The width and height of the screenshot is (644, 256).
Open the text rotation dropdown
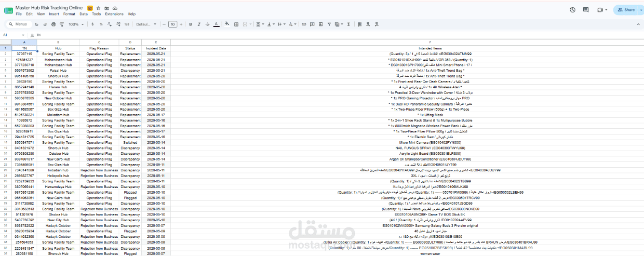(292, 24)
